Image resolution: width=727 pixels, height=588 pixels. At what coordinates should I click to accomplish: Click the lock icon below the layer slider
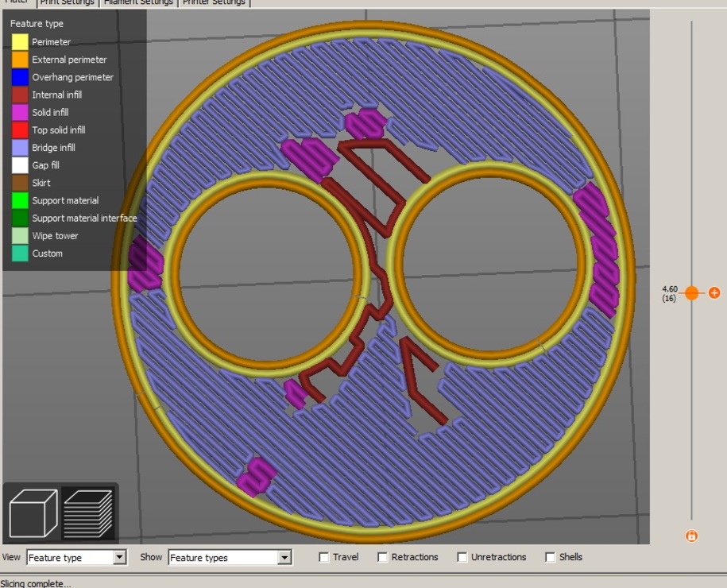[691, 536]
